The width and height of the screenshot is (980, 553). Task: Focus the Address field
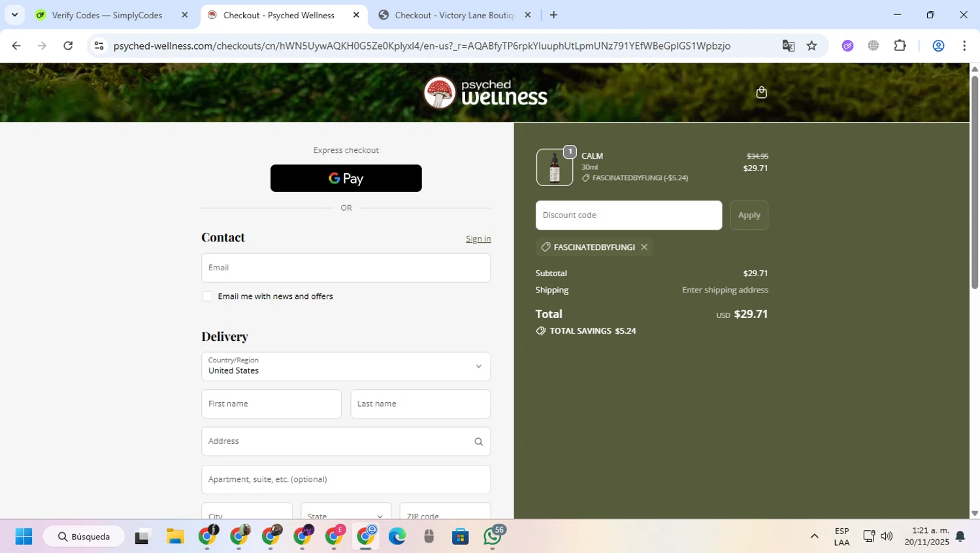tap(346, 442)
